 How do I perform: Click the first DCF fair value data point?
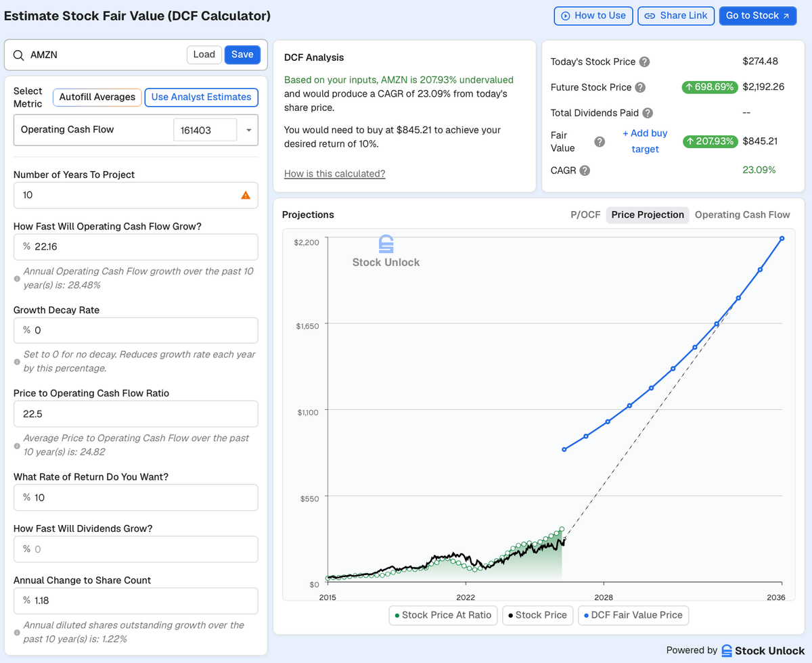point(564,449)
